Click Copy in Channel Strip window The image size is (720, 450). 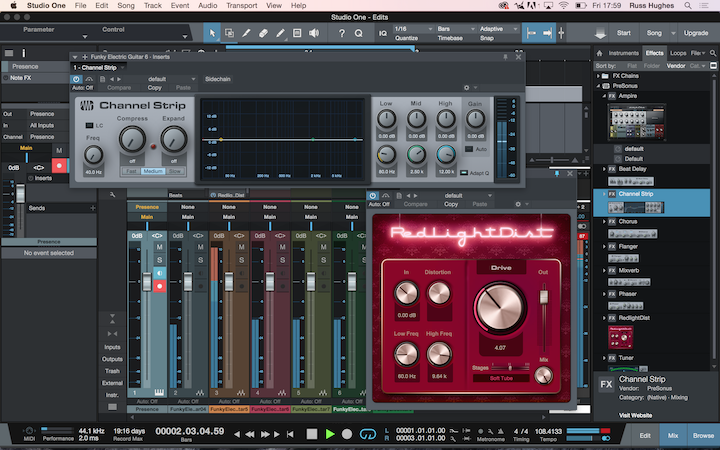[154, 88]
